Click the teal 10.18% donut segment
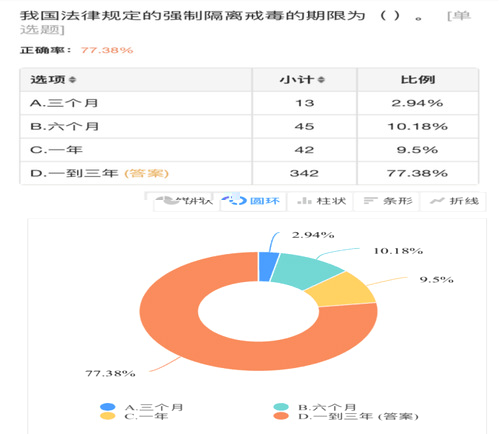 [305, 270]
